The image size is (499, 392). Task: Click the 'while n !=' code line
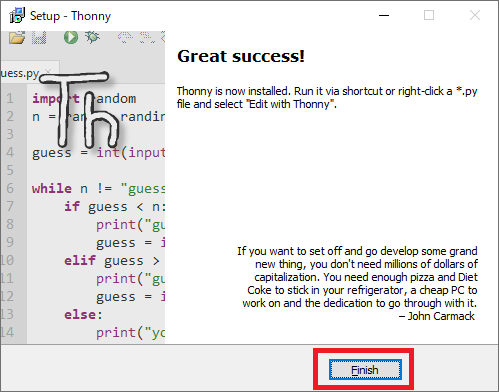[98, 189]
